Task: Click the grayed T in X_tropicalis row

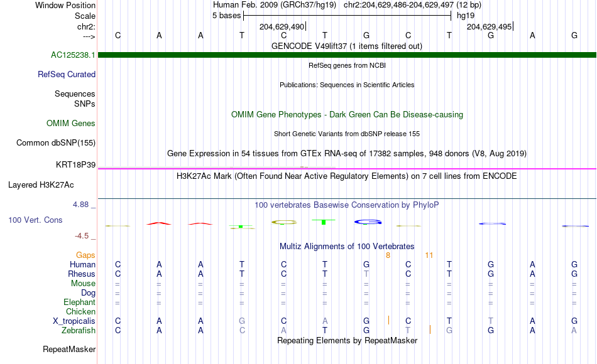Action: (x=491, y=321)
